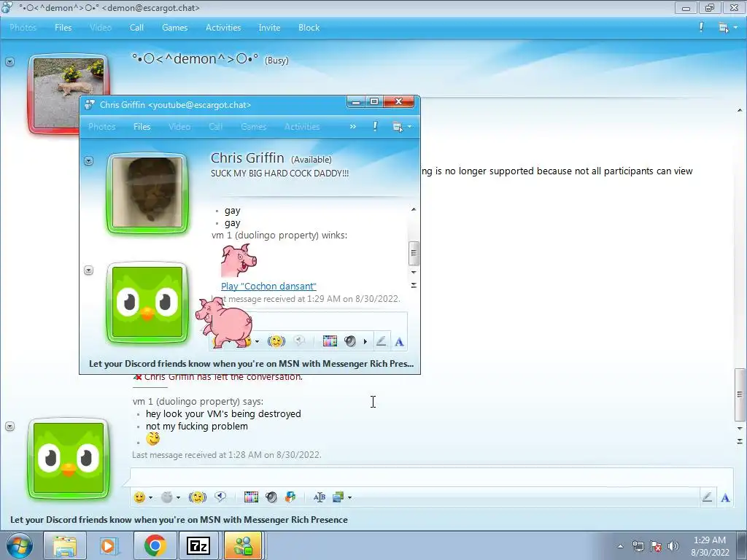Open File Explorer taskbar icon
The width and height of the screenshot is (747, 560).
65,545
